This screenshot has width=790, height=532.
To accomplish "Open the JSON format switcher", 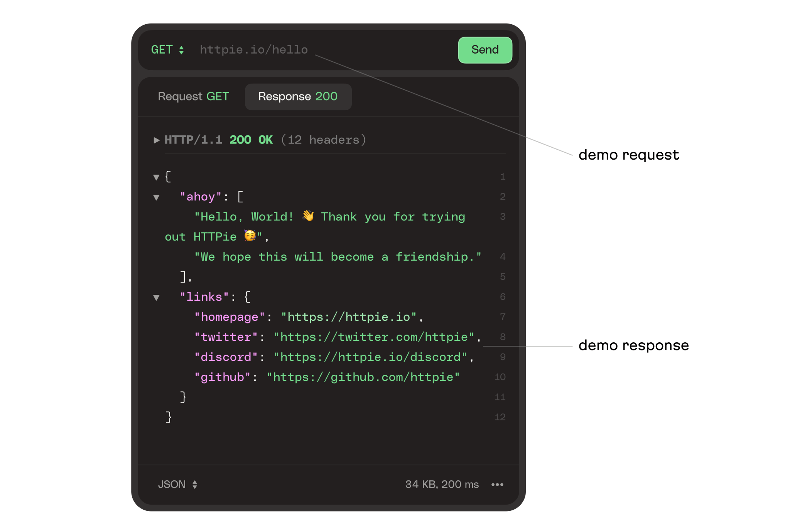I will tap(172, 485).
